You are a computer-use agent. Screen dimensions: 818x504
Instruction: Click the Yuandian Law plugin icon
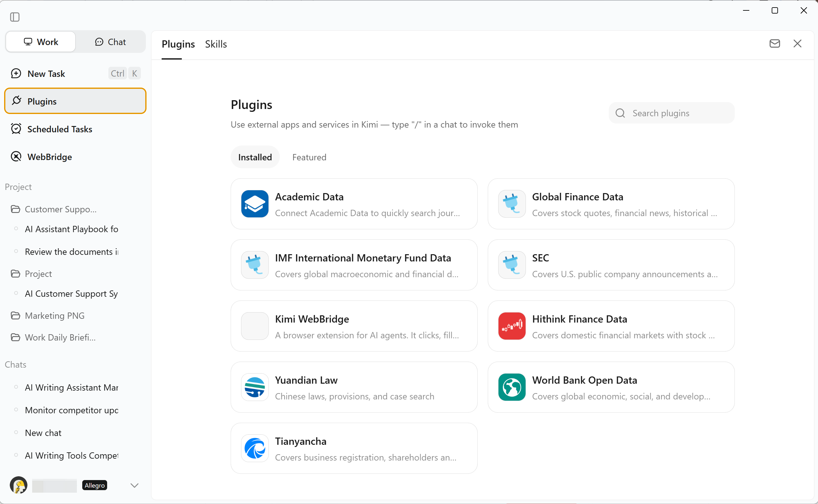click(x=255, y=387)
